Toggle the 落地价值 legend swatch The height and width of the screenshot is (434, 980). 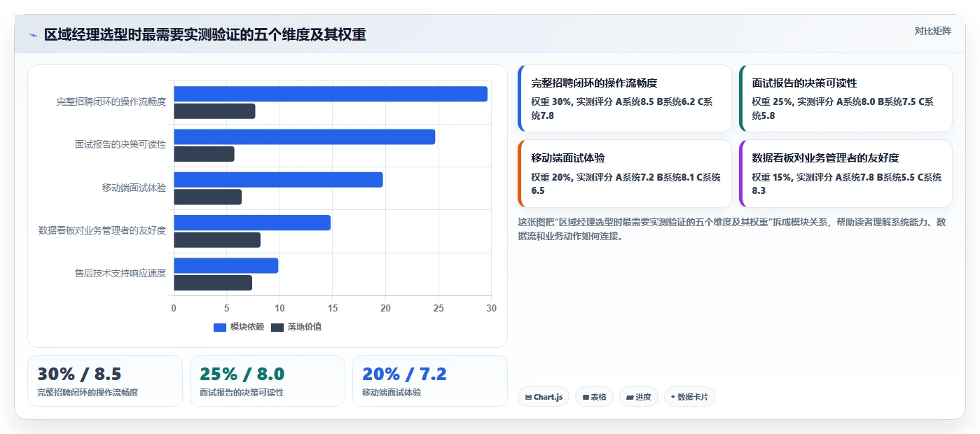coord(277,327)
